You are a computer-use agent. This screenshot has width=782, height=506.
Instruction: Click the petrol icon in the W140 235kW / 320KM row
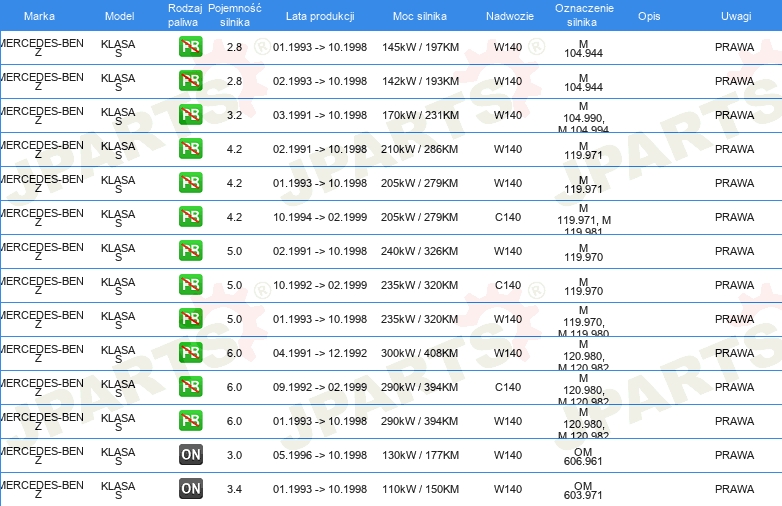[x=191, y=319]
